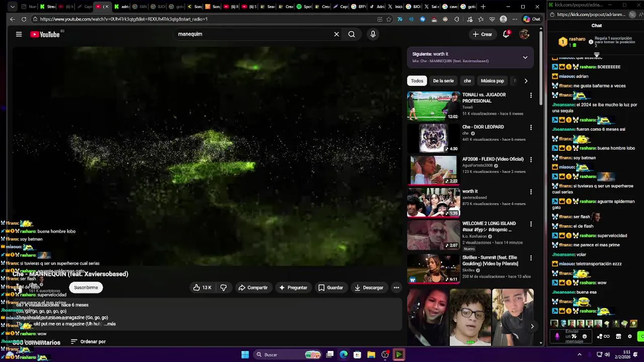The width and height of the screenshot is (644, 362).
Task: Open the browser settings and more menu
Action: tap(514, 19)
